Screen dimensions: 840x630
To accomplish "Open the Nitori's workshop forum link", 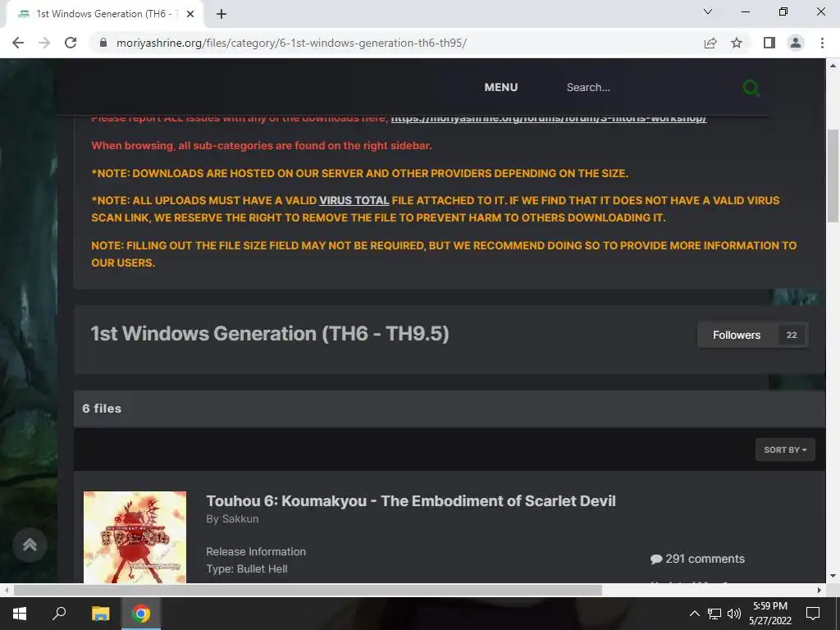I will pyautogui.click(x=549, y=119).
